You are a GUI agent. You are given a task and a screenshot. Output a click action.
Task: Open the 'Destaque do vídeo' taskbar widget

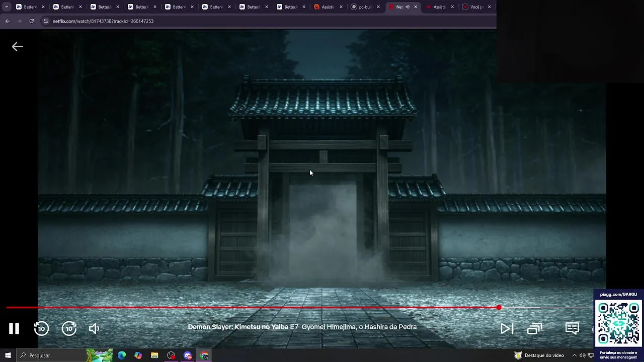(x=539, y=355)
